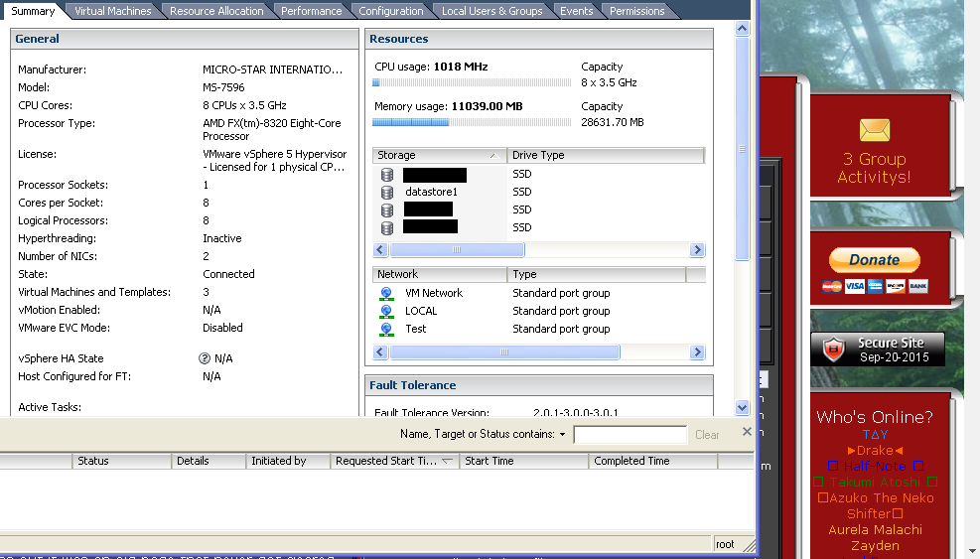The image size is (980, 559).
Task: Open the Resource Allocation tab
Action: pos(216,11)
